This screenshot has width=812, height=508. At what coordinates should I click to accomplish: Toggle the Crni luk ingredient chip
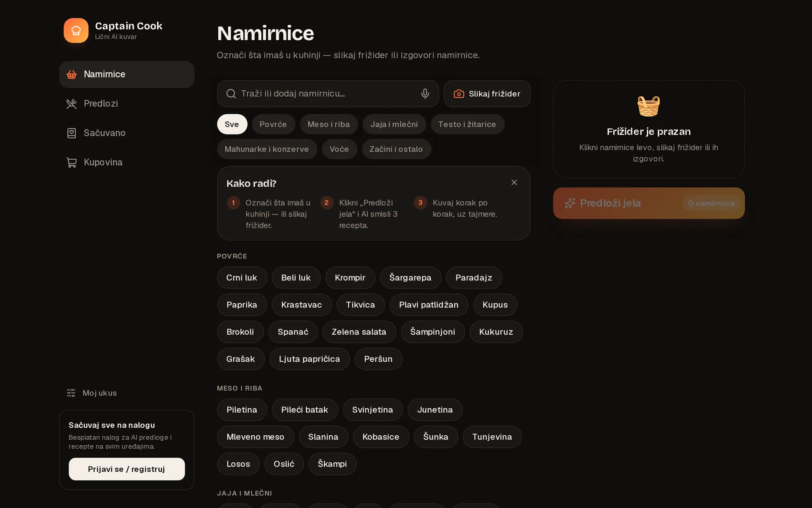[242, 278]
